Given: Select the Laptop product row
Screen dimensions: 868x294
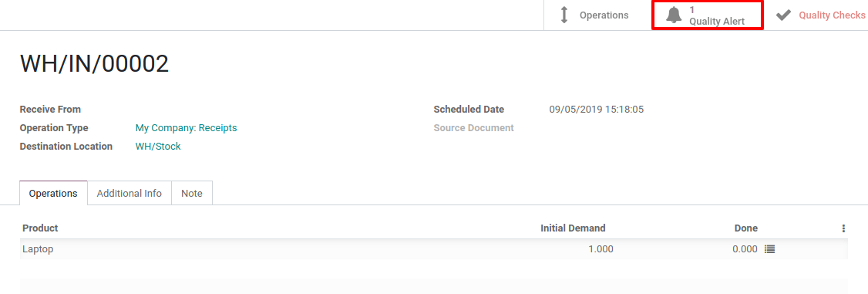Looking at the screenshot, I should [x=433, y=249].
